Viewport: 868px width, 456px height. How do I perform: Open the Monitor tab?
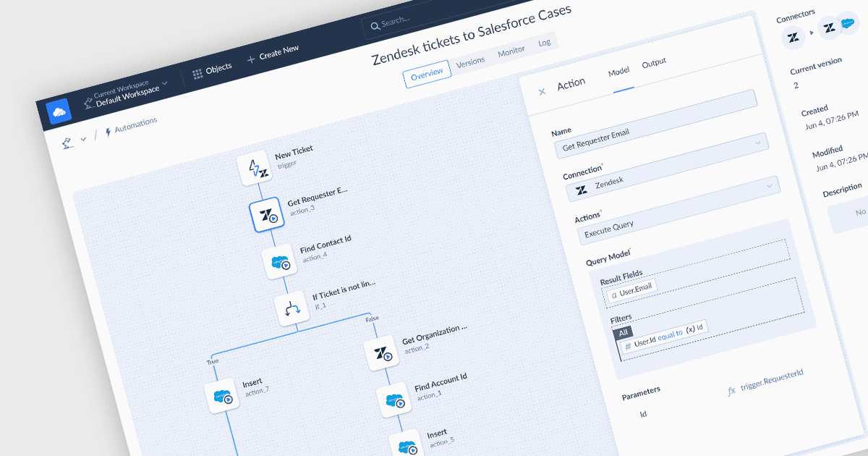point(511,52)
